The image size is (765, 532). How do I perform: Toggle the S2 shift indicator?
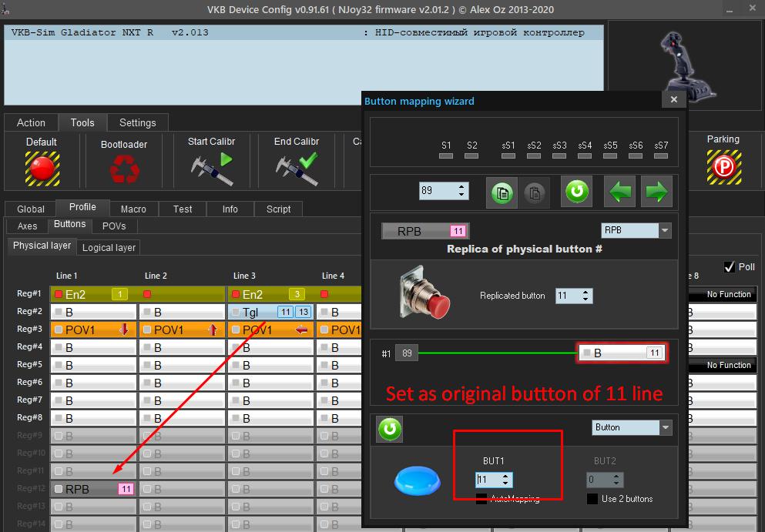(x=471, y=156)
